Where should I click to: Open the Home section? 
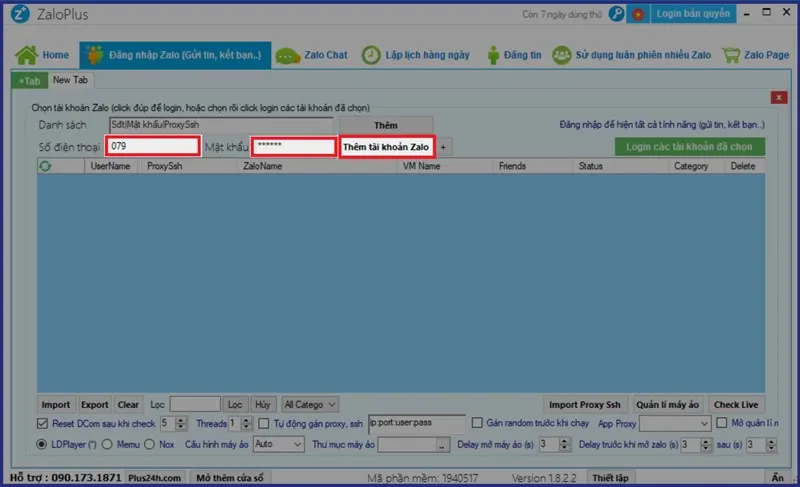point(43,55)
